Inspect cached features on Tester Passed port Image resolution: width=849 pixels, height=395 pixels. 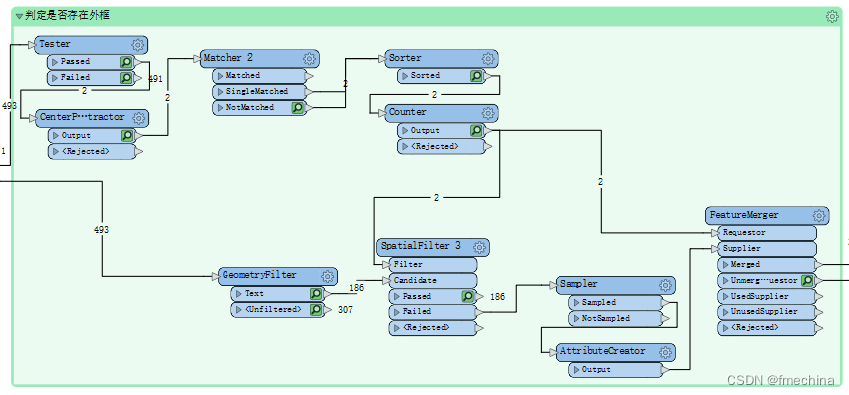point(126,62)
